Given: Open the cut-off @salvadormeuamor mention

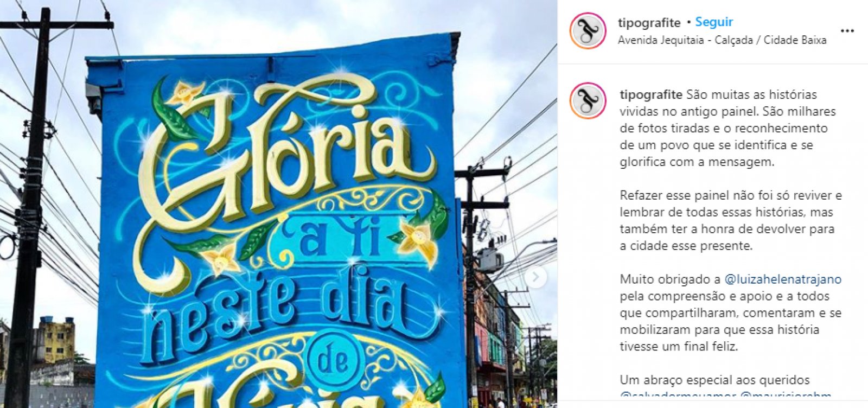Looking at the screenshot, I should pos(678,395).
